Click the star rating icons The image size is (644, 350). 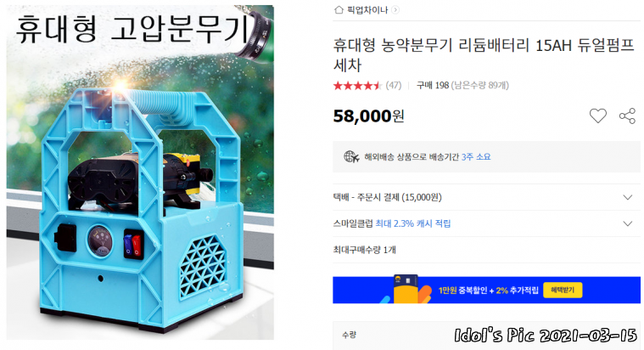[357, 86]
